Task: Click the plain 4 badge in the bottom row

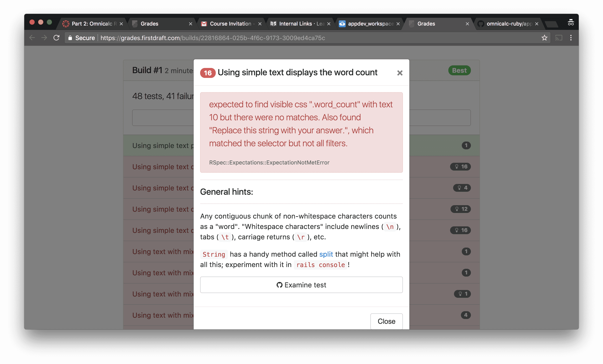Action: 466,315
